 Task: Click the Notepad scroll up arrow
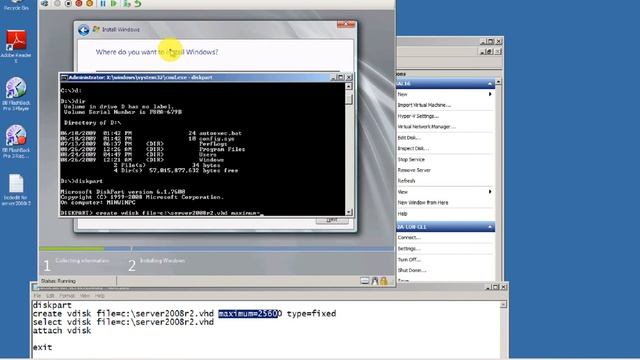point(504,304)
